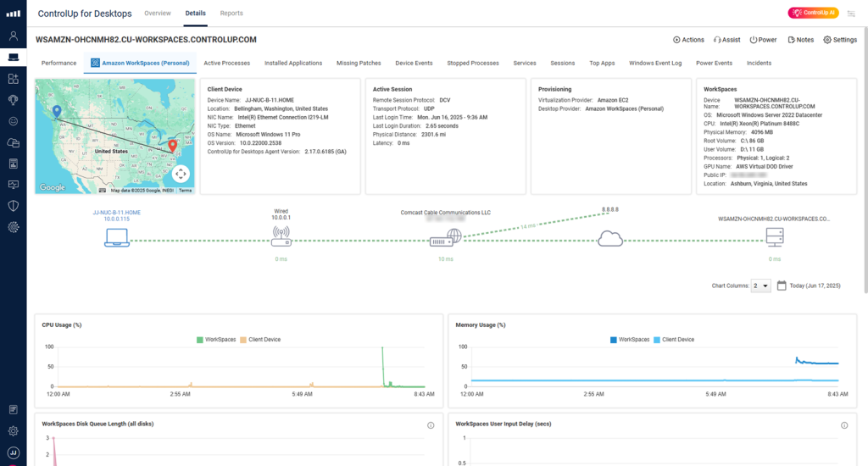
Task: Click the Today (Jun 17, 2025) date
Action: [815, 286]
